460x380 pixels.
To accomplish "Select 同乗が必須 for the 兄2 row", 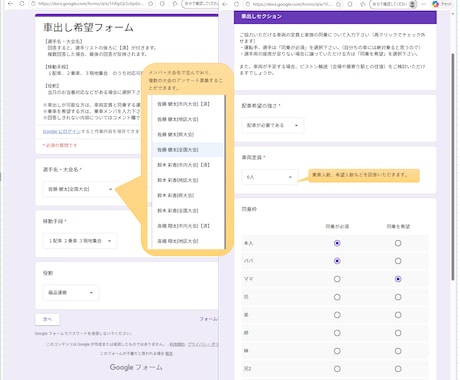I will tap(337, 369).
